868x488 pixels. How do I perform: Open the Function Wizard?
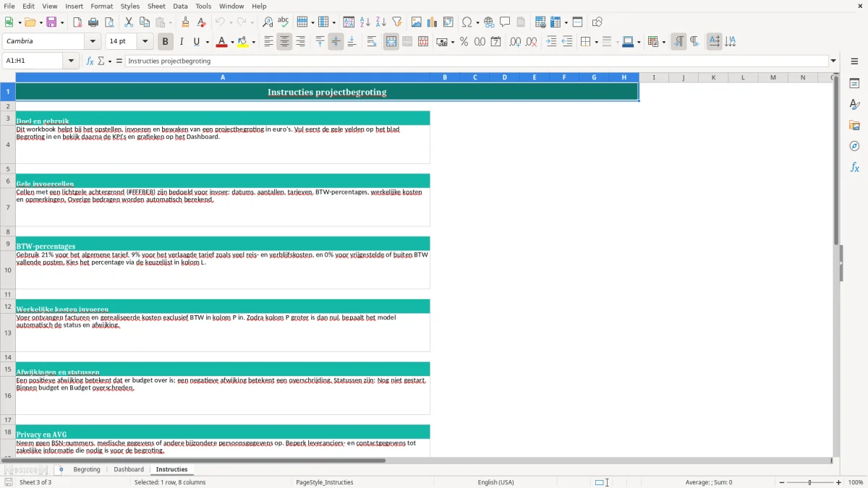[90, 61]
